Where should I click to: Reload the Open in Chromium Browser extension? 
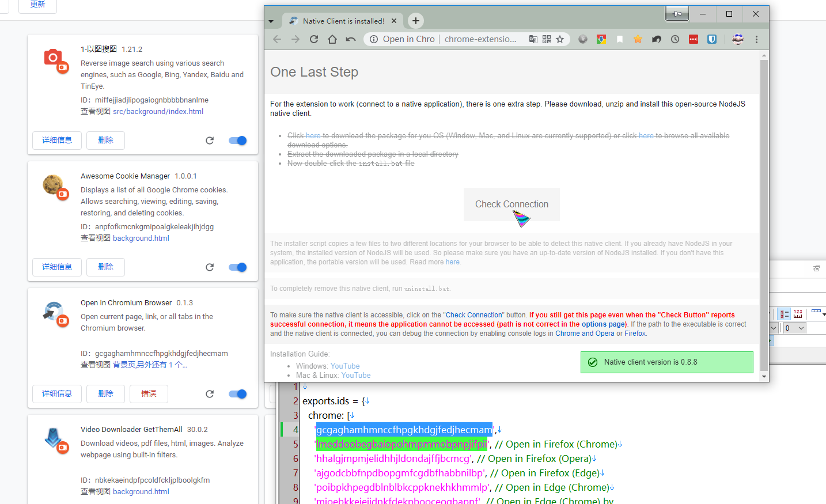click(x=210, y=394)
